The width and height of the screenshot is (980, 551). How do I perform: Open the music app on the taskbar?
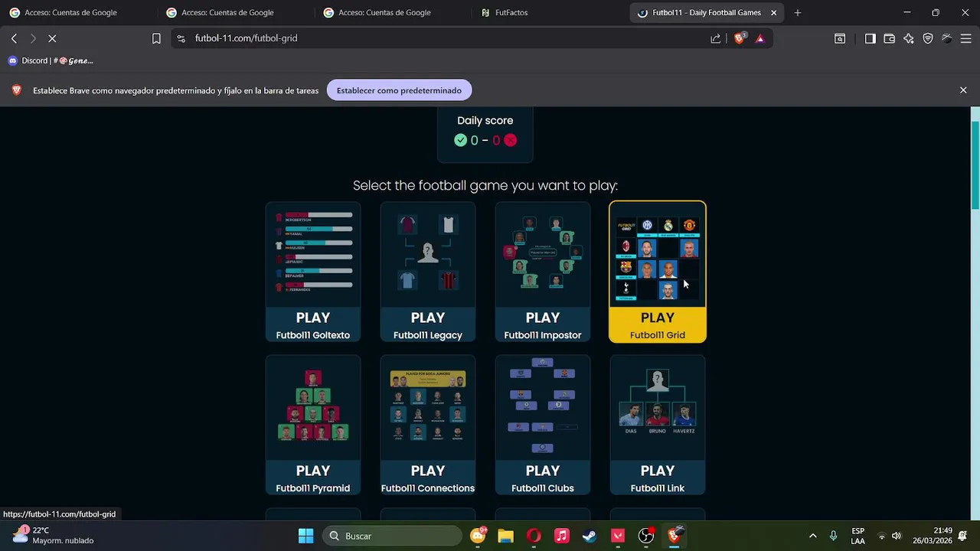[562, 536]
